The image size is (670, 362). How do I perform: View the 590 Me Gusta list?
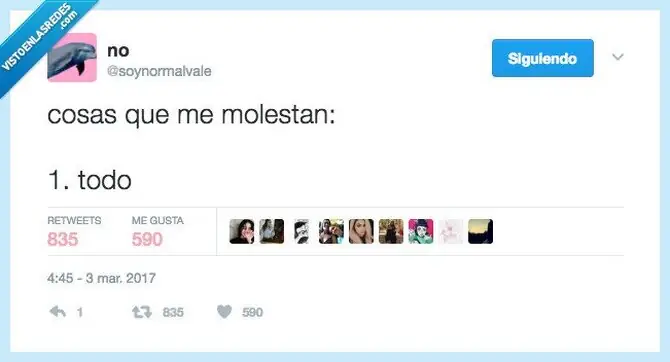tap(157, 233)
